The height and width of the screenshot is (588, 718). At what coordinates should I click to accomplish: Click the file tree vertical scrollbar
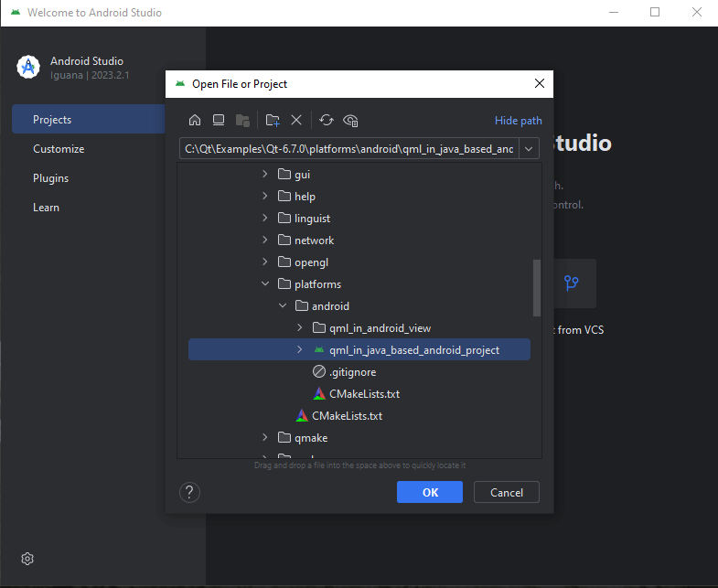point(537,287)
